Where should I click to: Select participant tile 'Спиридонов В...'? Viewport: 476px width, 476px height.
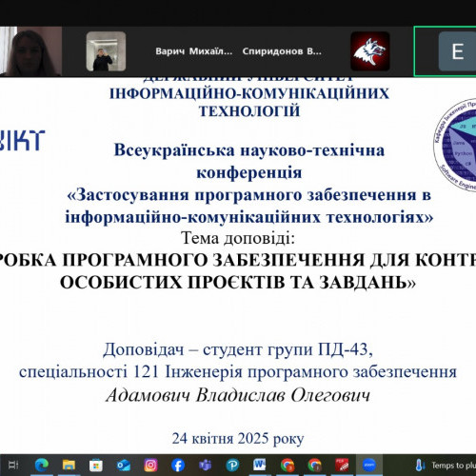pyautogui.click(x=282, y=51)
